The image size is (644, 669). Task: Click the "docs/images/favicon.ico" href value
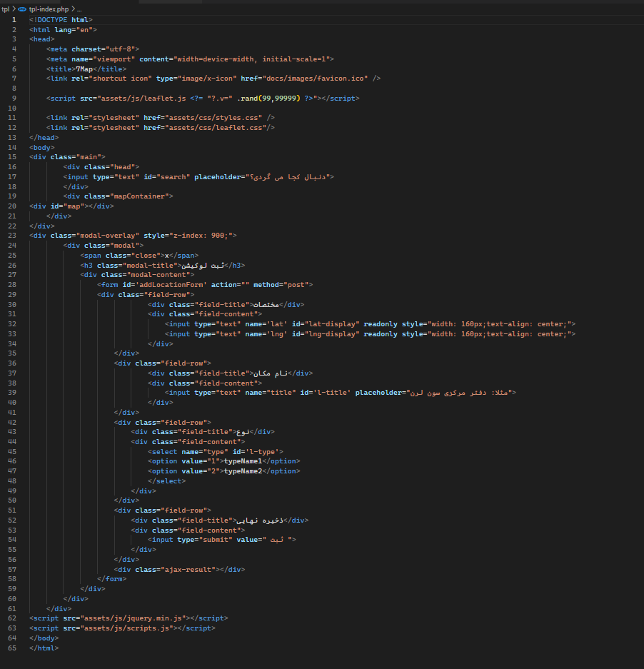click(x=315, y=79)
